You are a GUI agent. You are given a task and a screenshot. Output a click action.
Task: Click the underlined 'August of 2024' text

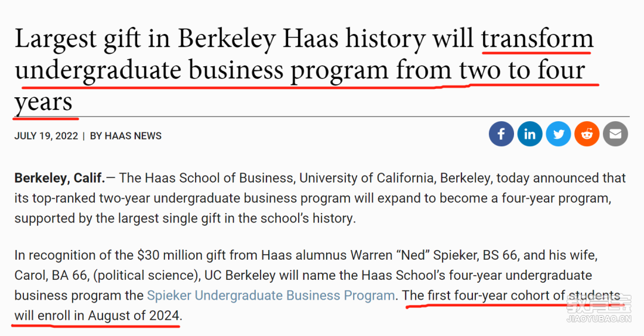[134, 316]
